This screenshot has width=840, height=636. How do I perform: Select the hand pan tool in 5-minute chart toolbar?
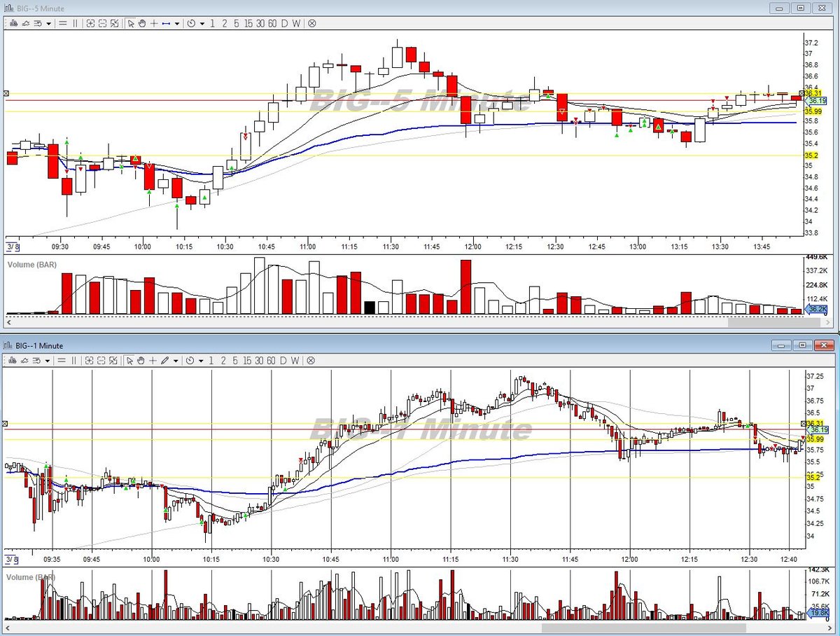(142, 23)
